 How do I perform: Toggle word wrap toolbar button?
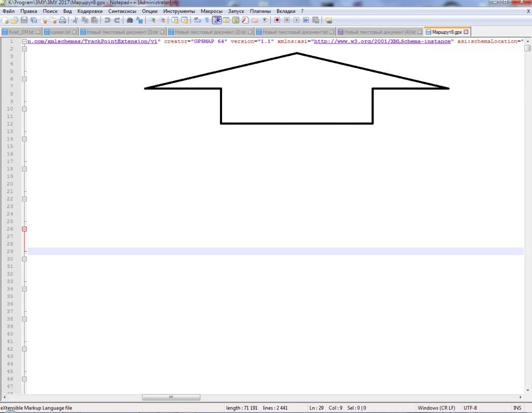coord(197,20)
